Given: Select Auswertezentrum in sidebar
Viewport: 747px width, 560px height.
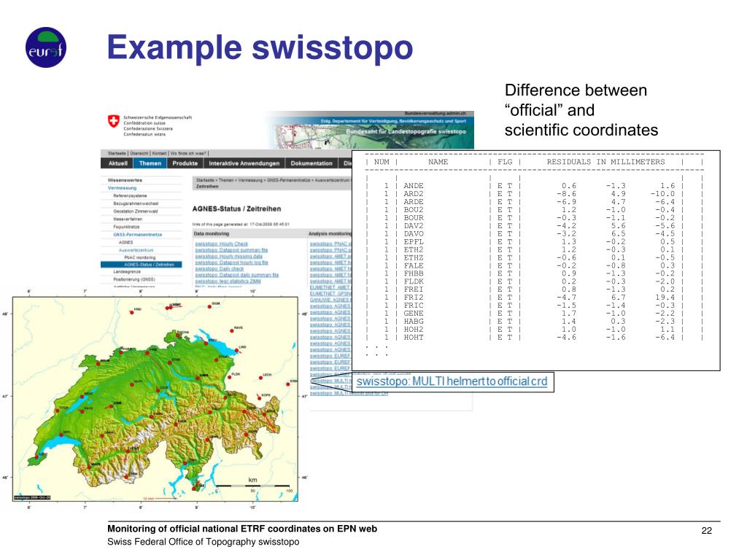Looking at the screenshot, I should (x=136, y=250).
